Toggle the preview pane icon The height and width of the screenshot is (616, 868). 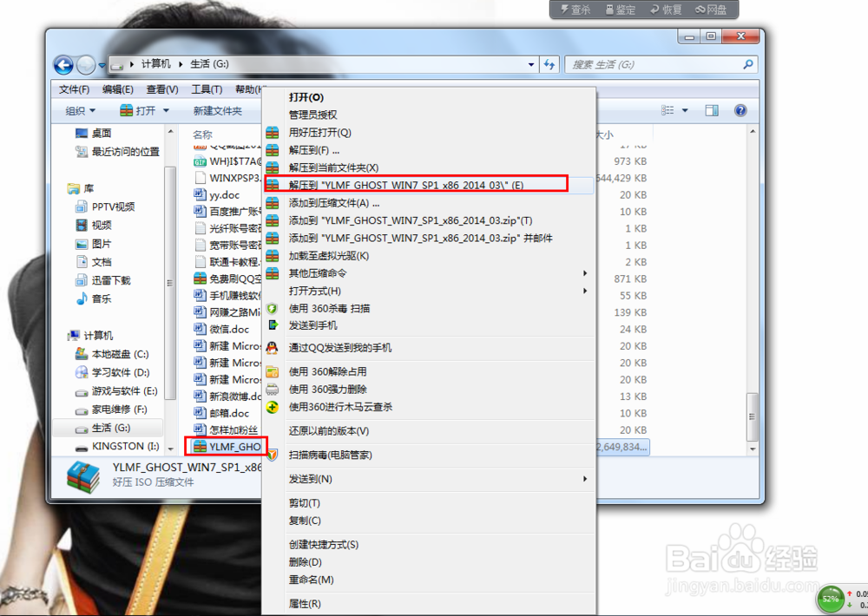712,110
